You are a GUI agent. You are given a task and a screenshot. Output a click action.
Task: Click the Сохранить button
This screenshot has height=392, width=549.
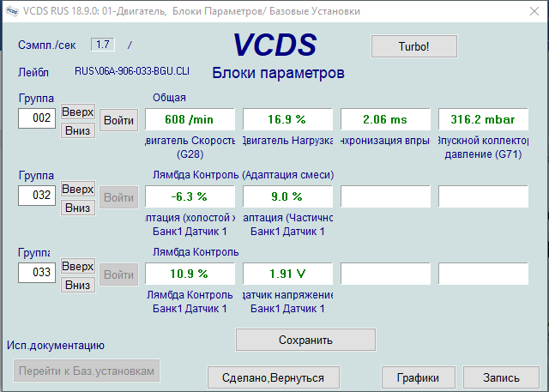click(x=305, y=340)
